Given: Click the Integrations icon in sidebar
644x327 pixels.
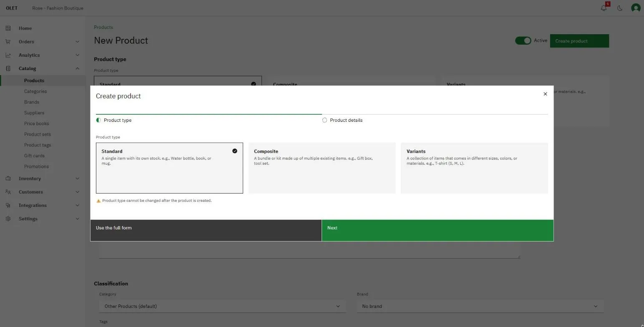Looking at the screenshot, I should tap(8, 205).
